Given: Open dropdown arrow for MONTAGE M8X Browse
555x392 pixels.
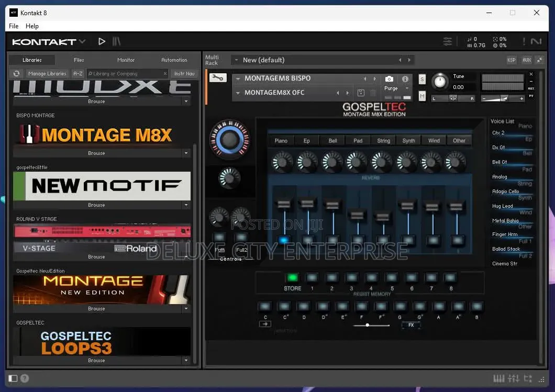Looking at the screenshot, I should (186, 153).
